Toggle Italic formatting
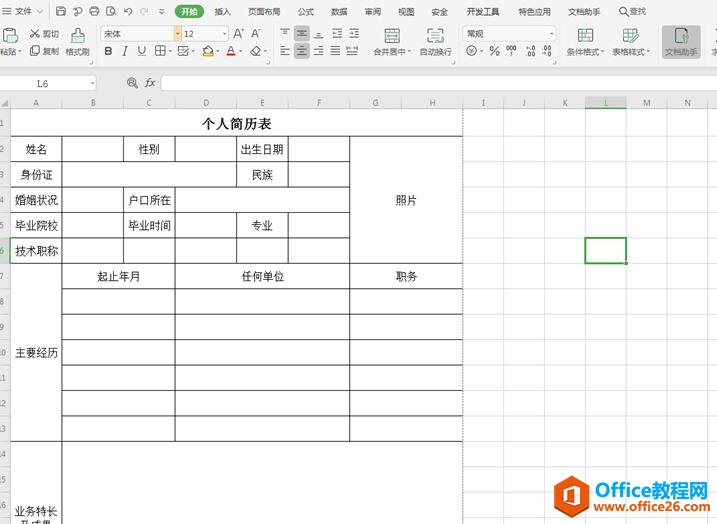 pyautogui.click(x=125, y=51)
